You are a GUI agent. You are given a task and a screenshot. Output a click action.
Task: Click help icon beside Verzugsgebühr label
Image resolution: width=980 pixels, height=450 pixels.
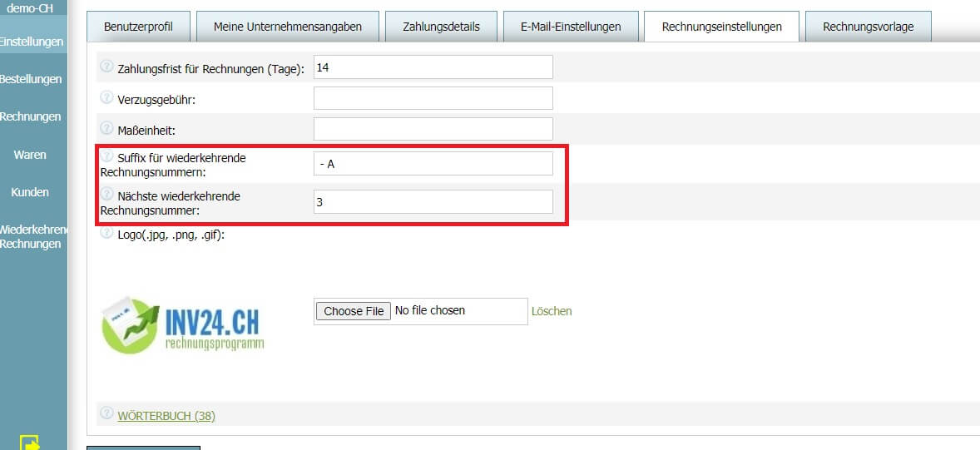tap(106, 98)
